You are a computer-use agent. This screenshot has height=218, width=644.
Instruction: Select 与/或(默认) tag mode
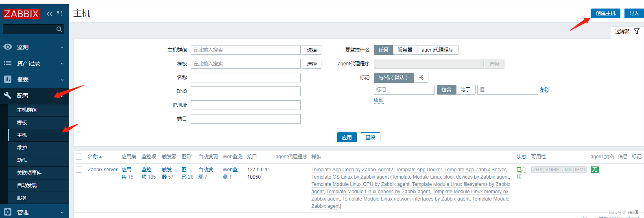coord(393,78)
